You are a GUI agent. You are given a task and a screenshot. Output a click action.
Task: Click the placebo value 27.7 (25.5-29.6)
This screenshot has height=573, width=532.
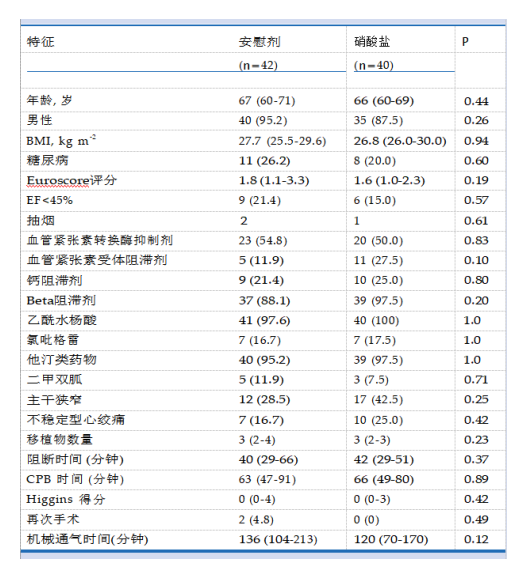[282, 141]
